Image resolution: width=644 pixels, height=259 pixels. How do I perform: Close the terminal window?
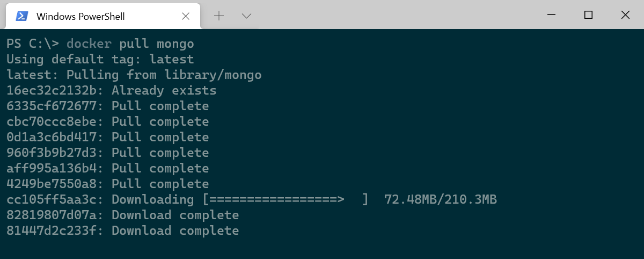coord(625,15)
